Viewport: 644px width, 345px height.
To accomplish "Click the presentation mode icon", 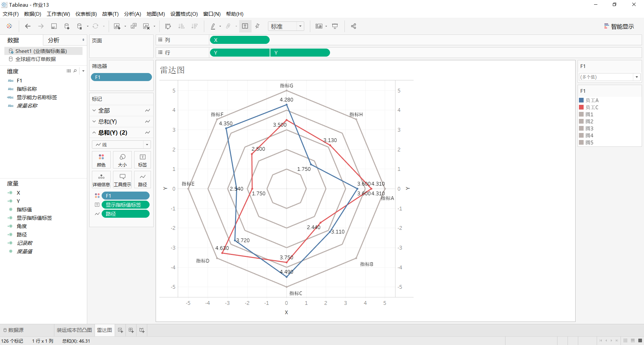I will tap(335, 26).
